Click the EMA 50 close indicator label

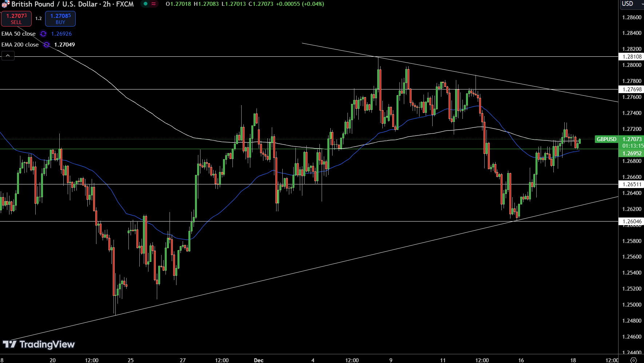click(x=19, y=34)
